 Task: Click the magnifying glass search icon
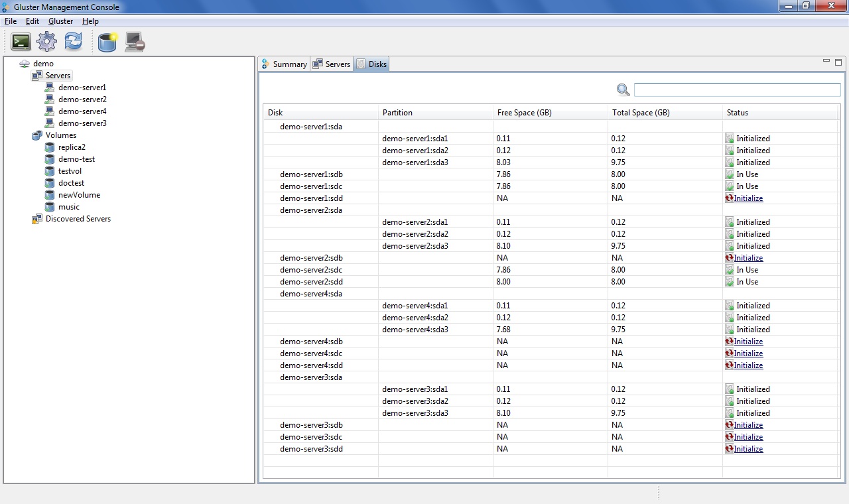pyautogui.click(x=623, y=90)
